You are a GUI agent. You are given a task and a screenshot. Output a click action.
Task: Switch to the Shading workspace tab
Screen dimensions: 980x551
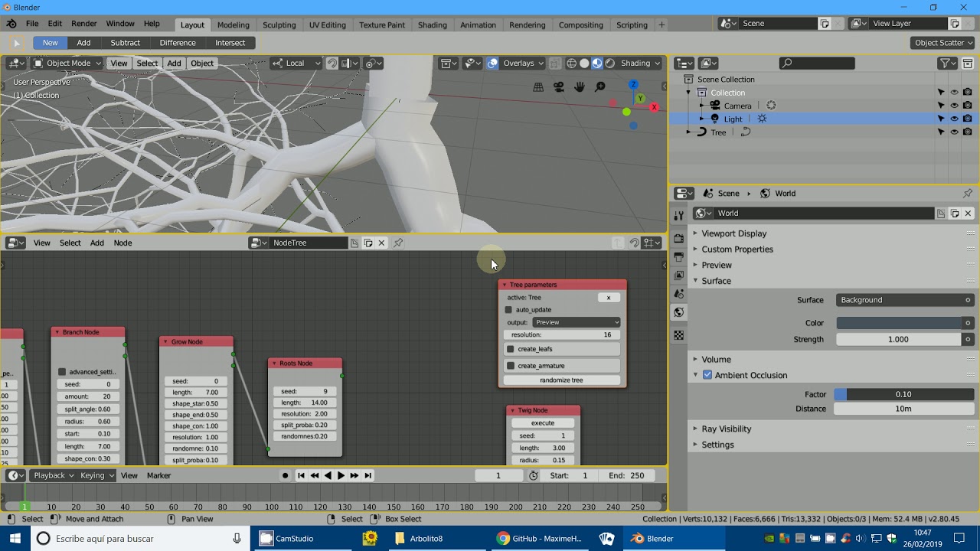(x=432, y=24)
